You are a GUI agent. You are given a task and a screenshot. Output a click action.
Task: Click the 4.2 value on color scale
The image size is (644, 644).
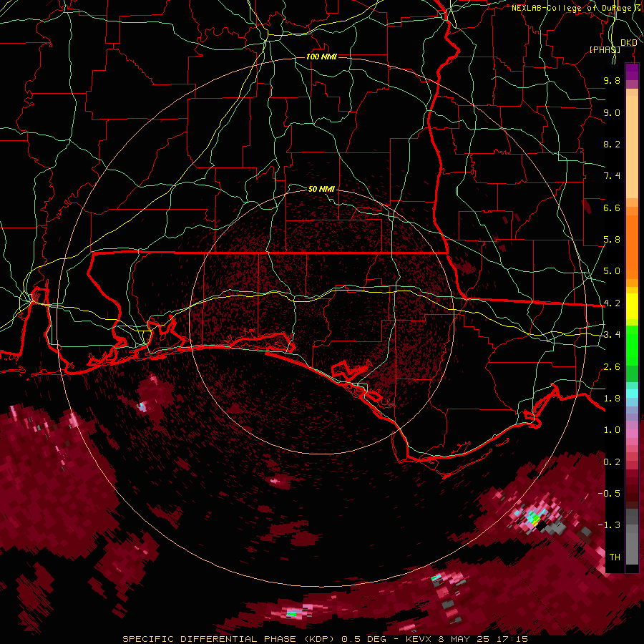pos(612,303)
